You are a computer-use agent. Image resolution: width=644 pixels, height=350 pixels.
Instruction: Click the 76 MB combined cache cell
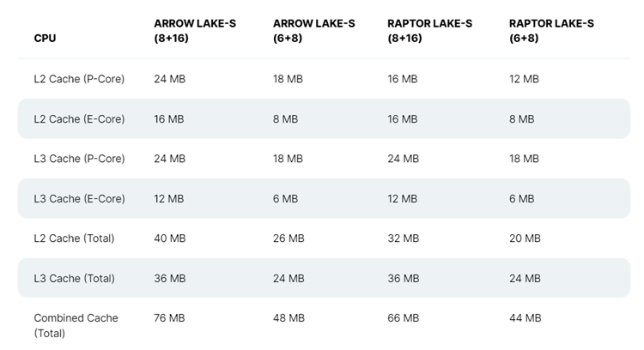pyautogui.click(x=169, y=318)
